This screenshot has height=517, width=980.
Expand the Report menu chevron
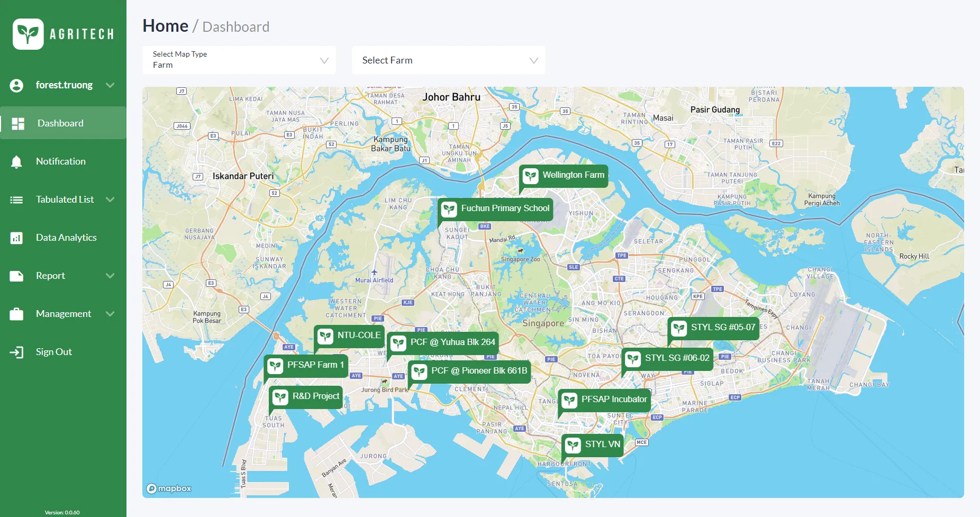pyautogui.click(x=110, y=276)
